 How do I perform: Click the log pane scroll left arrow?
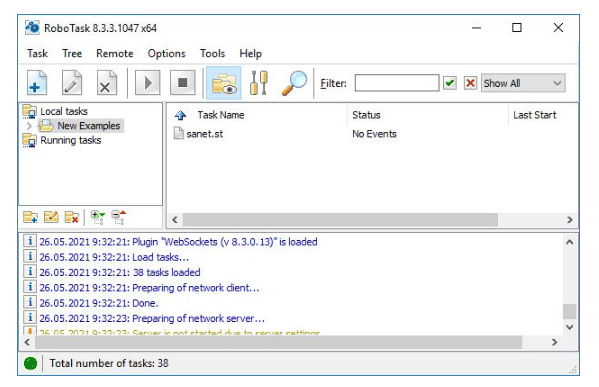click(x=27, y=342)
